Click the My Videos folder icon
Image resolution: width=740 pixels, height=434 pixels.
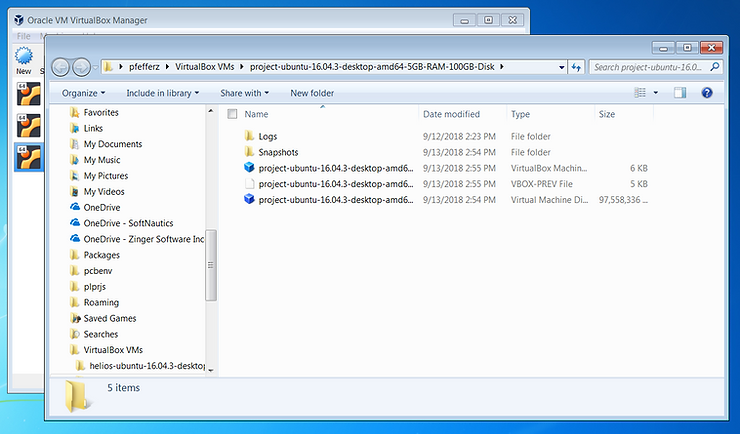tap(75, 191)
